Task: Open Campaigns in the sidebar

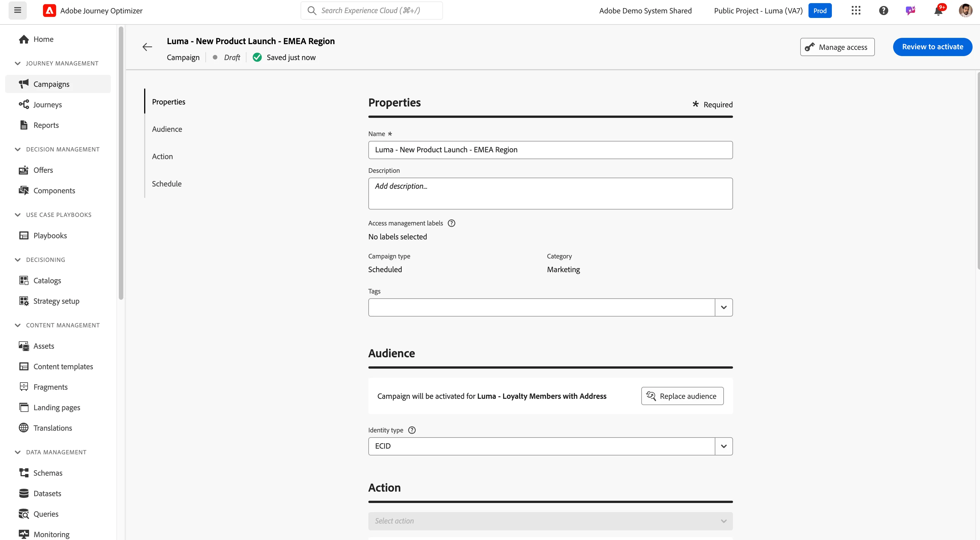Action: point(58,84)
